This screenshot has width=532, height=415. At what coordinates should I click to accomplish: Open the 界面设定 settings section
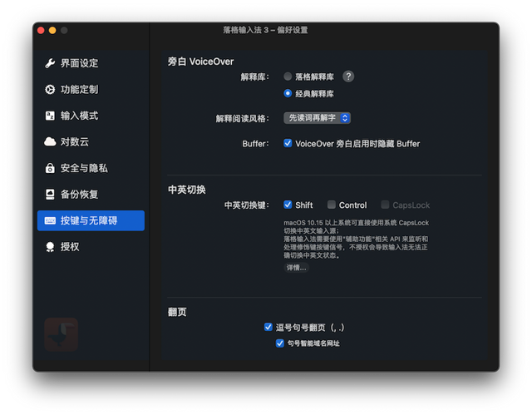(x=91, y=63)
